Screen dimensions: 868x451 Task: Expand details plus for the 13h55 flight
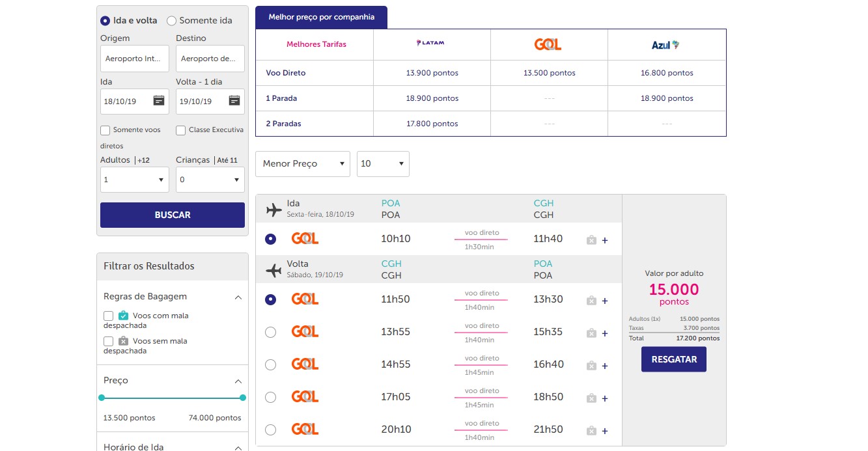605,333
